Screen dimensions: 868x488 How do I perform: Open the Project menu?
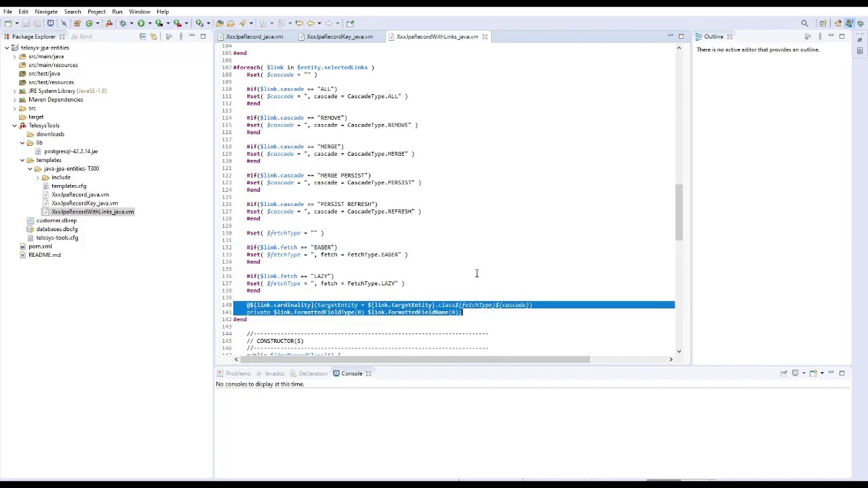click(x=96, y=12)
